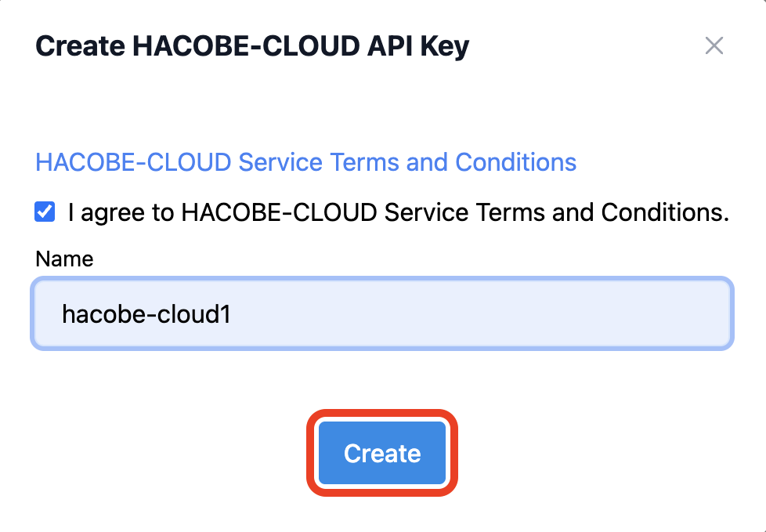Uncheck the agree to terms checkbox

pos(45,212)
